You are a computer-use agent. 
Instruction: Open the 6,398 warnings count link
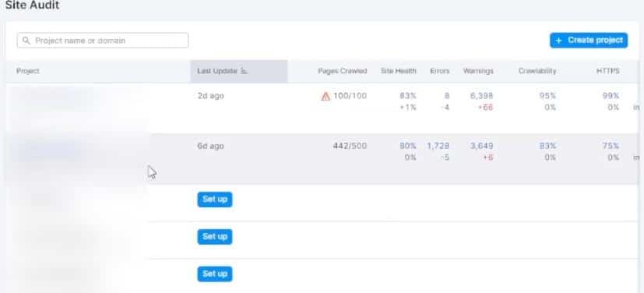click(x=482, y=96)
